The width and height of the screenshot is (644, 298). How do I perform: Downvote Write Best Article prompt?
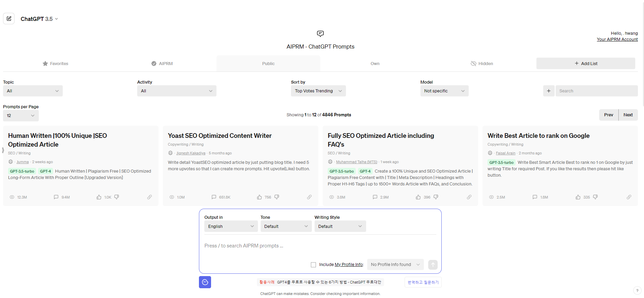595,197
